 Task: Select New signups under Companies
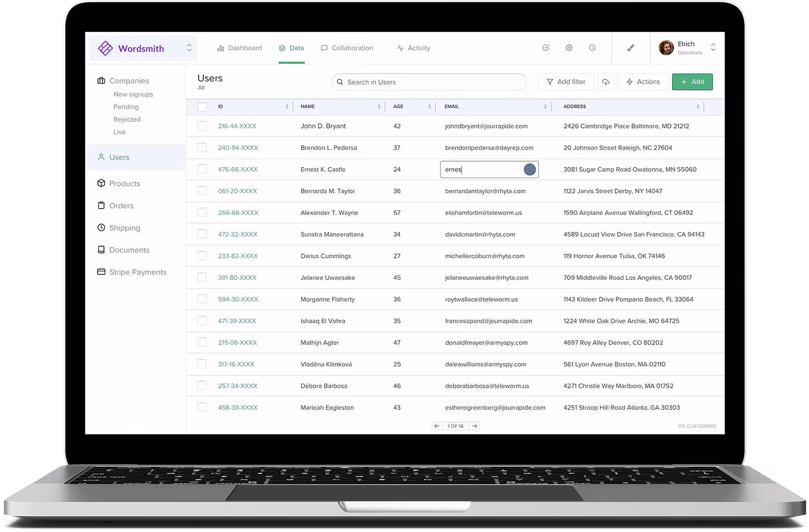pyautogui.click(x=133, y=94)
